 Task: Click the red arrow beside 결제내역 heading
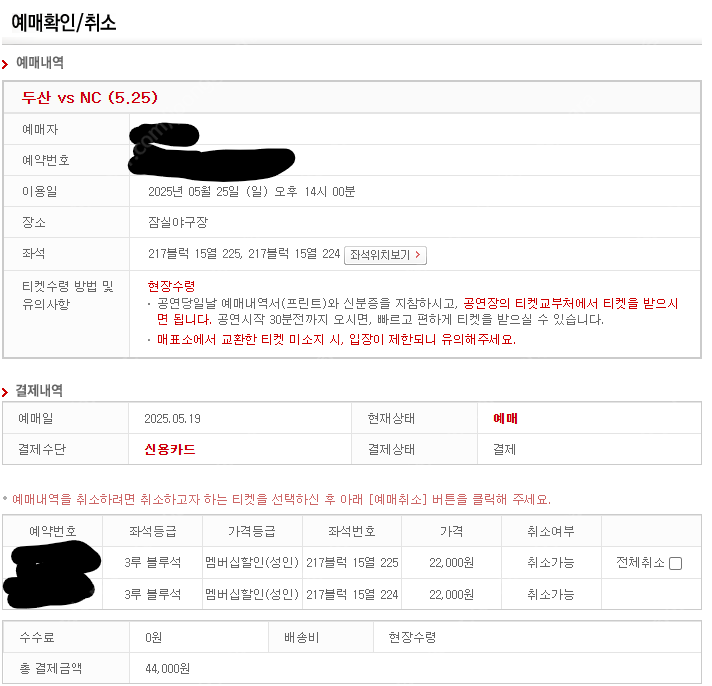[5, 392]
